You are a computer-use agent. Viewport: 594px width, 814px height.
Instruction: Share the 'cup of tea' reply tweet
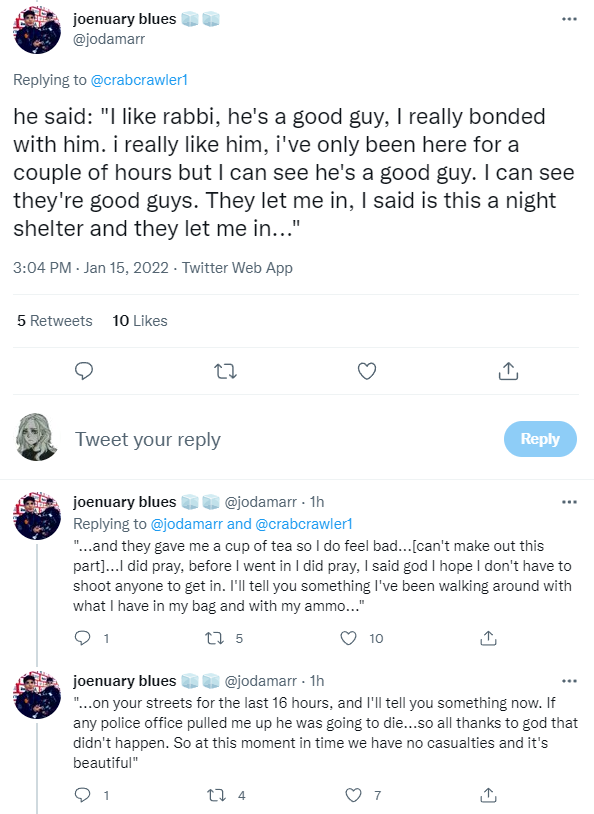pyautogui.click(x=489, y=638)
